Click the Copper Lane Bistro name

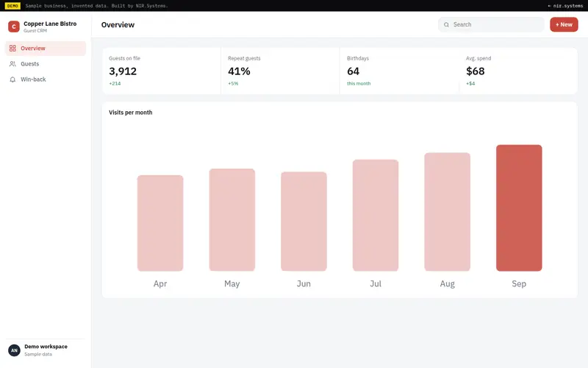click(x=50, y=24)
